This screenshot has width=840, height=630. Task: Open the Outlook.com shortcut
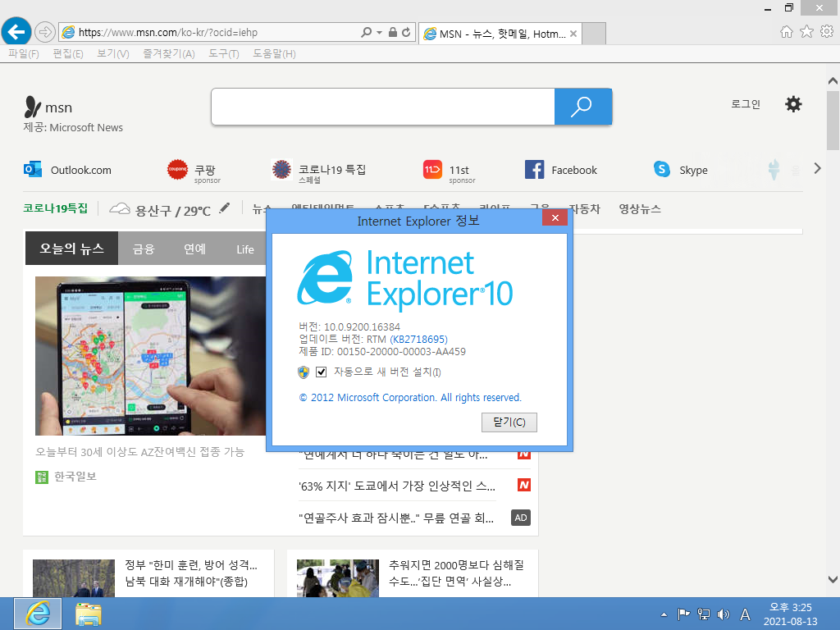[68, 170]
